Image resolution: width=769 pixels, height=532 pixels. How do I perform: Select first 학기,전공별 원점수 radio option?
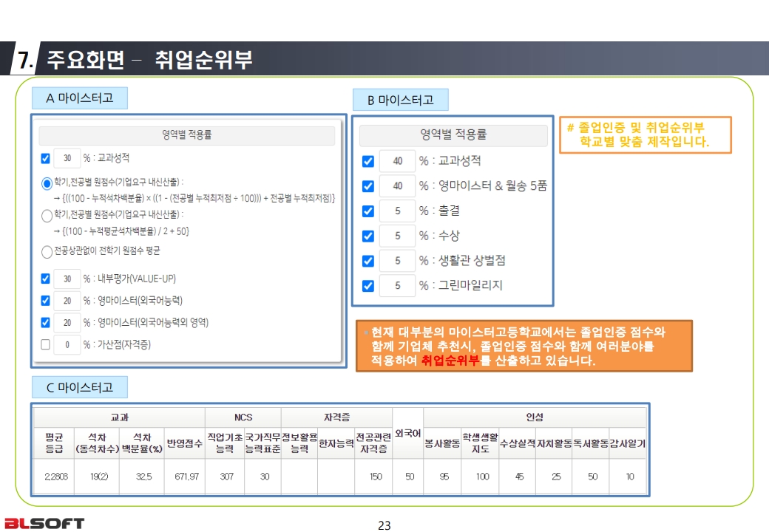[x=47, y=183]
